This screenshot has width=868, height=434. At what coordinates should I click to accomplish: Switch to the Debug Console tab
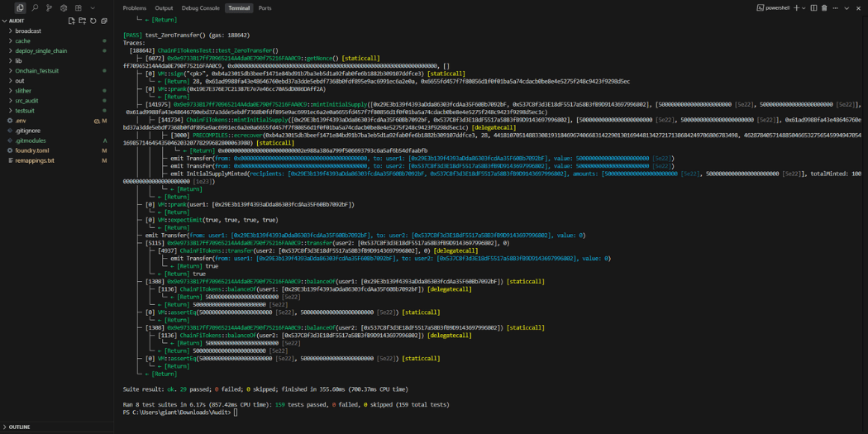pyautogui.click(x=200, y=8)
